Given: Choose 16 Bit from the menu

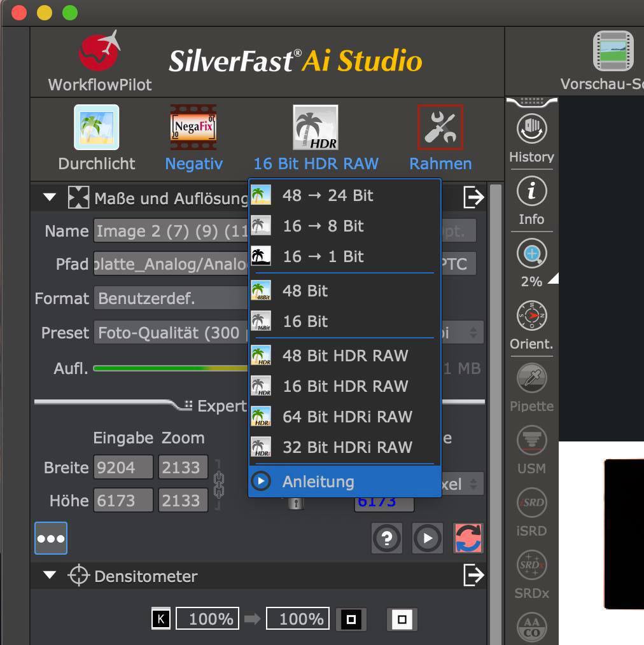Looking at the screenshot, I should tap(345, 321).
